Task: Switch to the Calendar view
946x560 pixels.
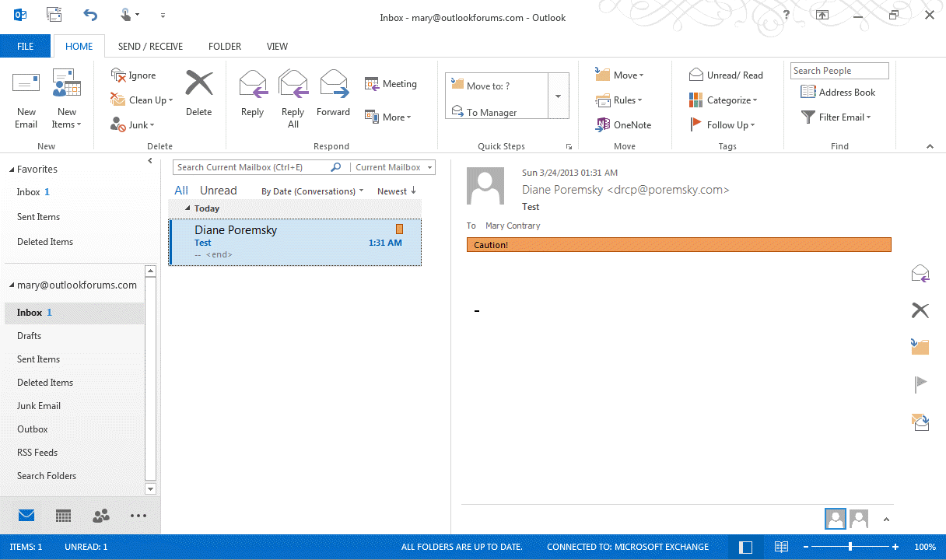Action: click(x=64, y=516)
